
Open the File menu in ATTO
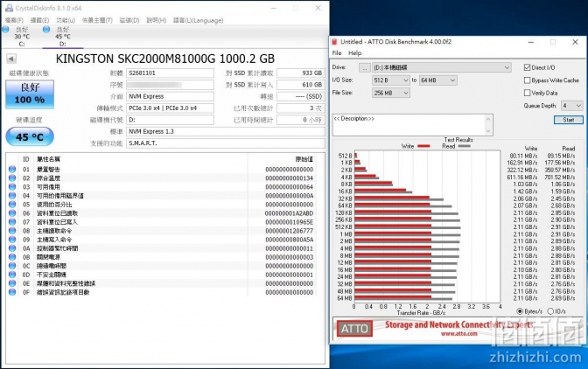tap(336, 53)
